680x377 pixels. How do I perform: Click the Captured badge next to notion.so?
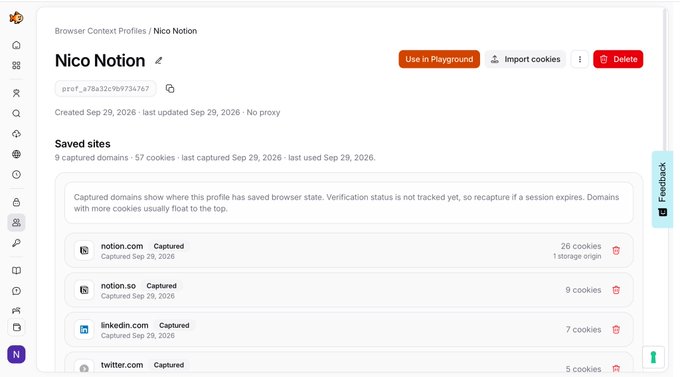(161, 285)
